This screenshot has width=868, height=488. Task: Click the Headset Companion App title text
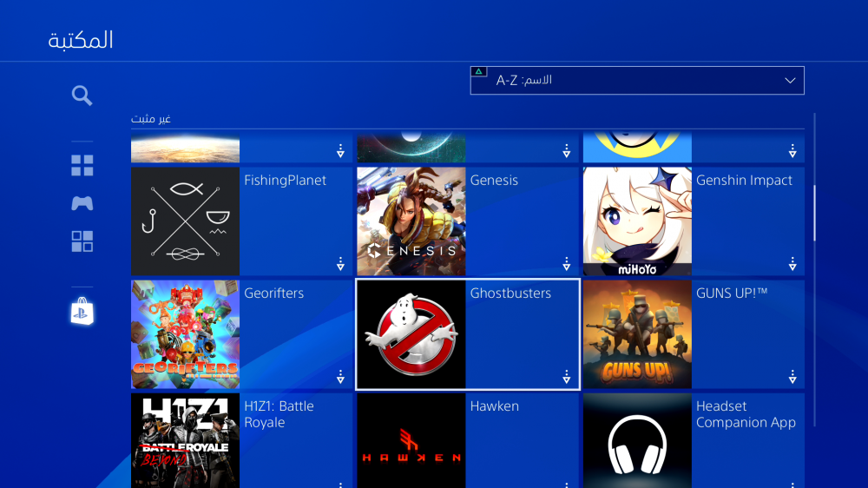pyautogui.click(x=746, y=414)
